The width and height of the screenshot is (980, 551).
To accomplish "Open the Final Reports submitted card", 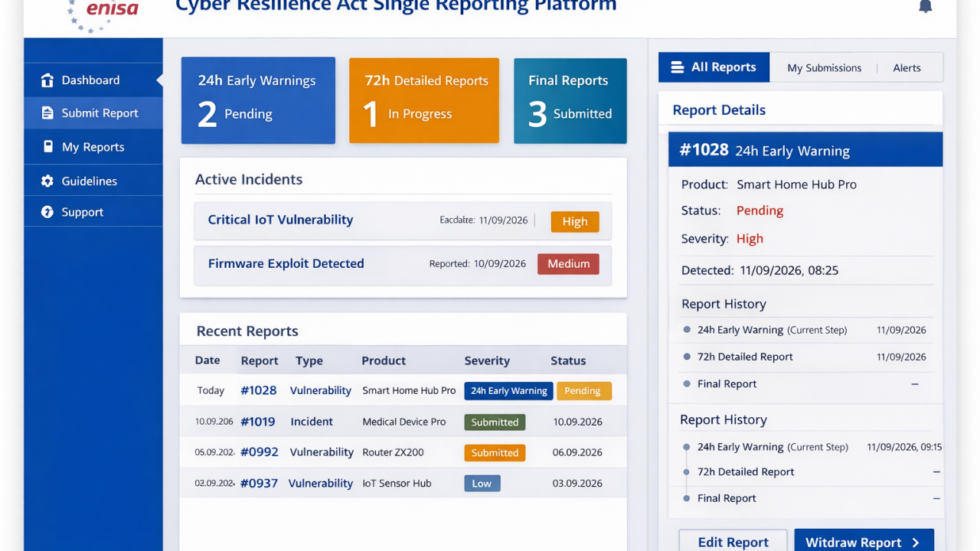I will pyautogui.click(x=570, y=100).
